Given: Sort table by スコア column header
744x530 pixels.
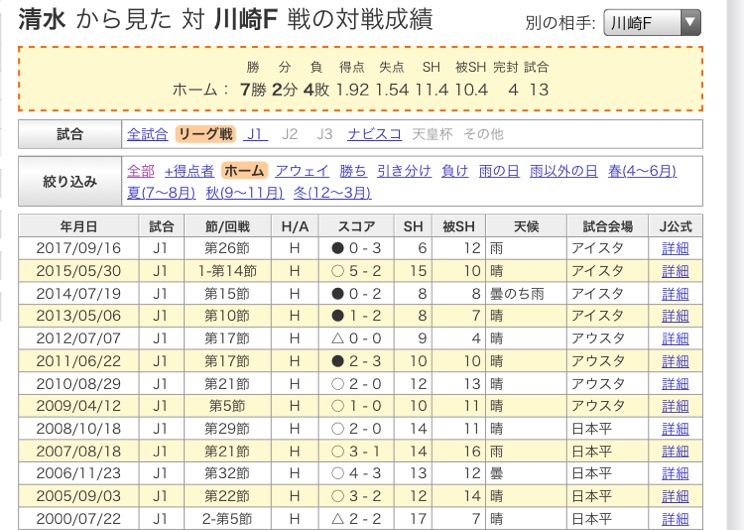Looking at the screenshot, I should [357, 226].
